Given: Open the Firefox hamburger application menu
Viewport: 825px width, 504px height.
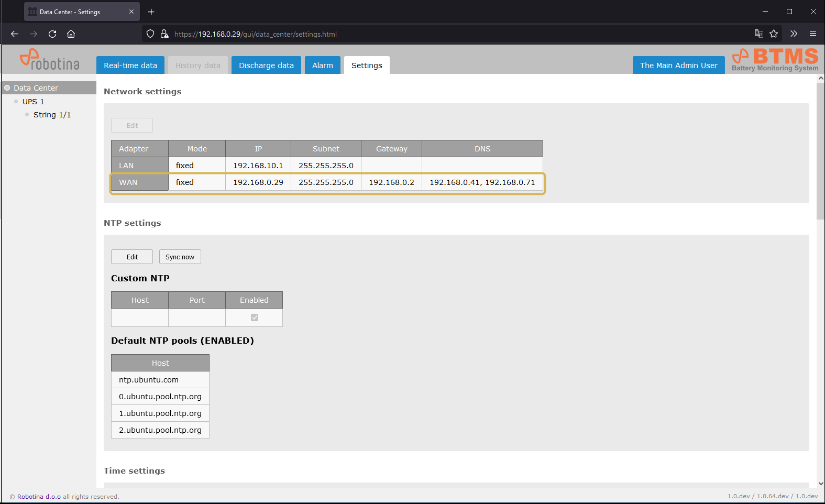Looking at the screenshot, I should [x=813, y=34].
